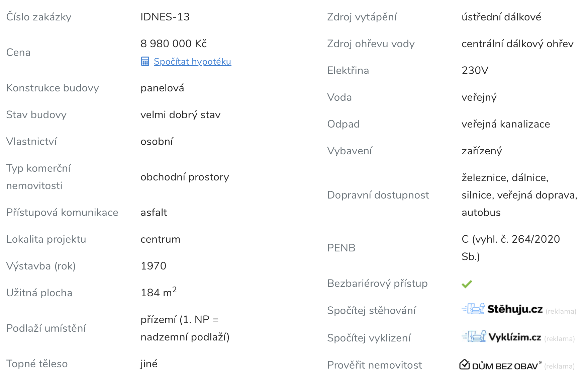Click the sofa icon of Vyklízím.cz
This screenshot has width=588, height=388.
(474, 336)
